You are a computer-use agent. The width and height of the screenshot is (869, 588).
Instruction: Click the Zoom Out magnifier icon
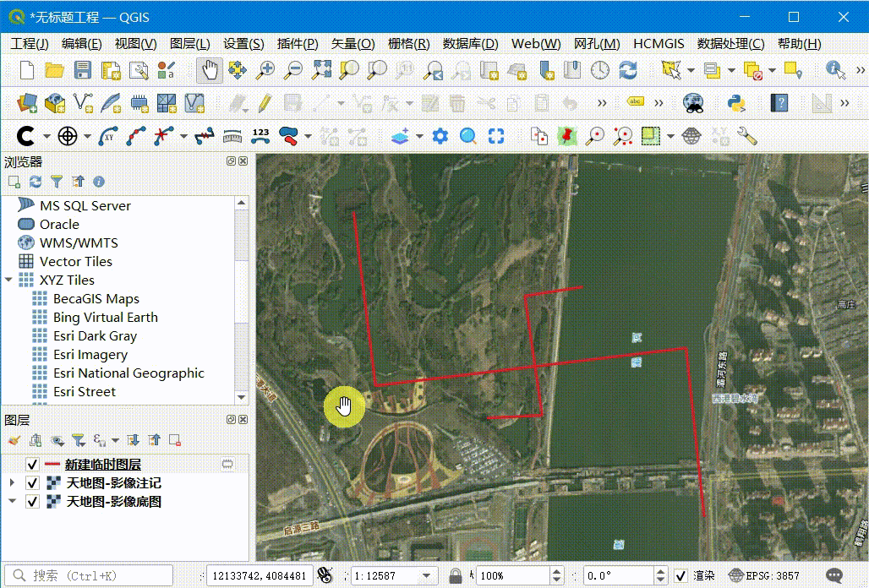293,70
